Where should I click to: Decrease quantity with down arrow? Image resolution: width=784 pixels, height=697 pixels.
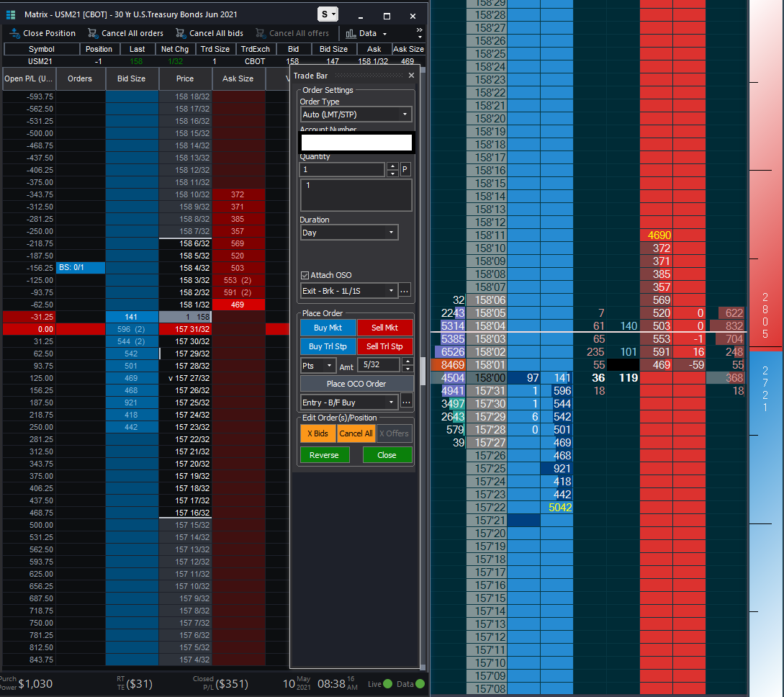(392, 173)
